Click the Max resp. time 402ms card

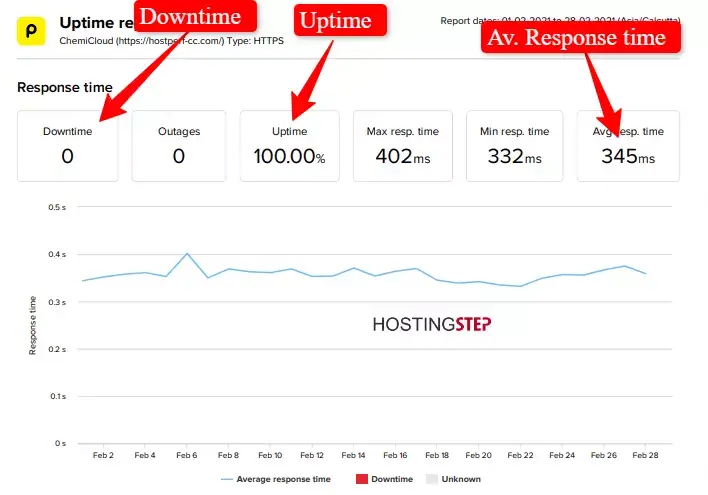pyautogui.click(x=403, y=146)
